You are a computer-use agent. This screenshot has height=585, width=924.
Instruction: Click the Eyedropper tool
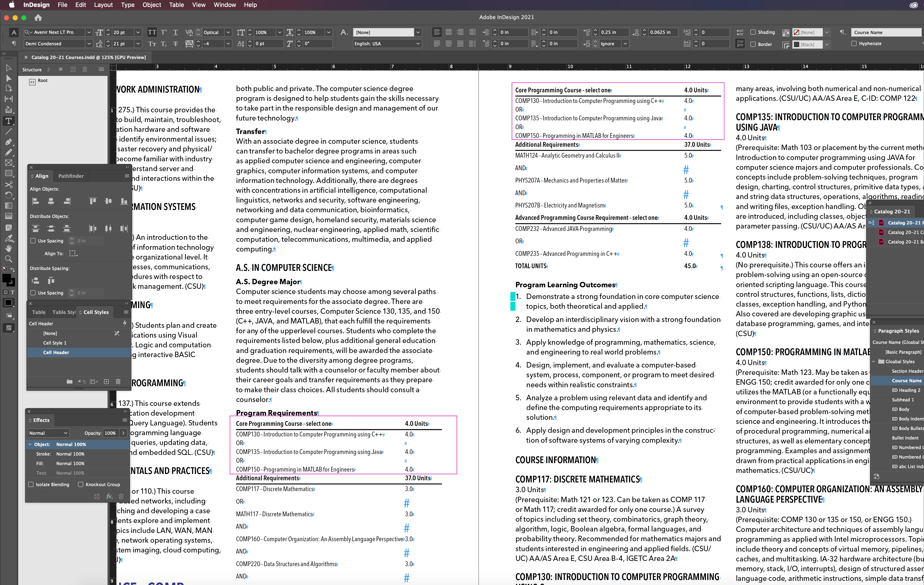click(8, 238)
